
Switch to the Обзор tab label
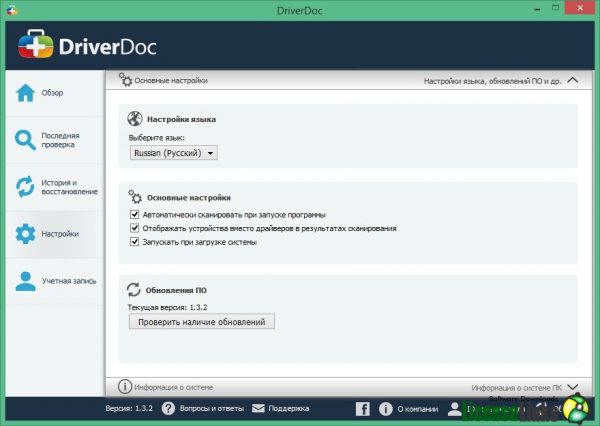pos(52,93)
